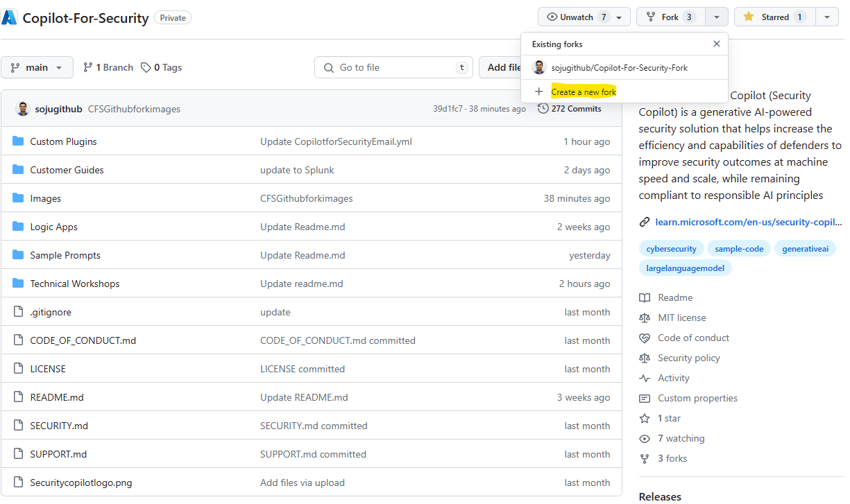Click the Add file button

click(x=504, y=67)
